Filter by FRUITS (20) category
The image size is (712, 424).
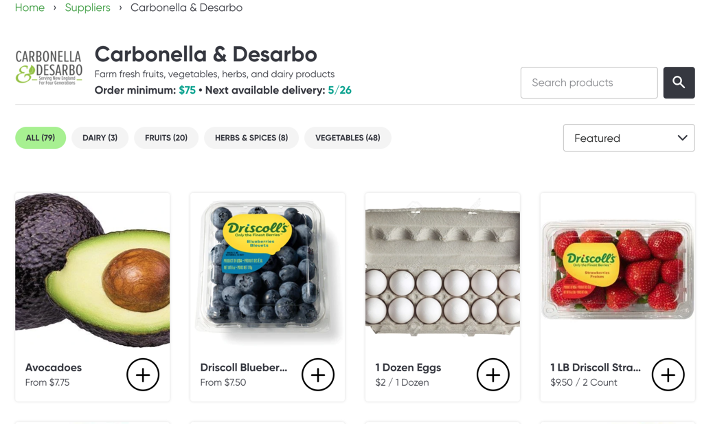166,138
